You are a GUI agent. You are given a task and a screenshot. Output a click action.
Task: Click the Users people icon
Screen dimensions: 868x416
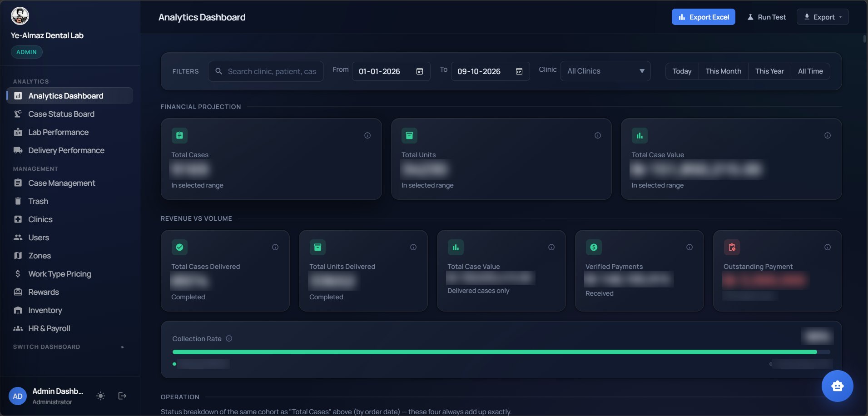(x=18, y=238)
